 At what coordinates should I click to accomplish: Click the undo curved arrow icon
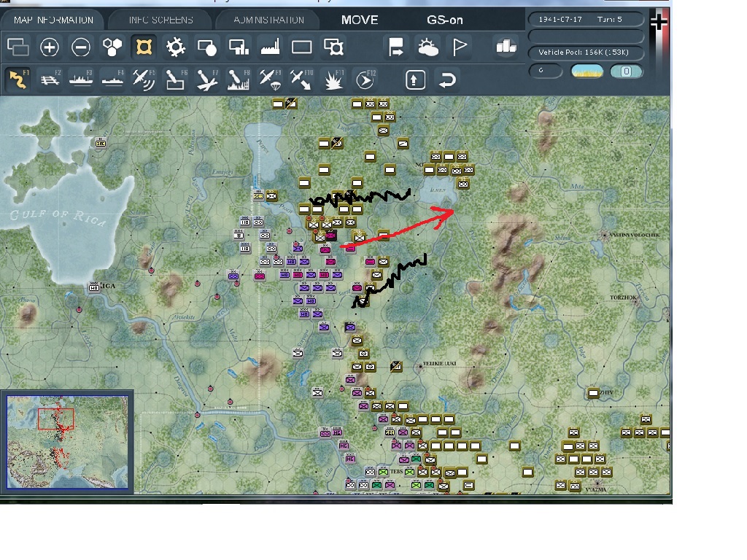[447, 79]
